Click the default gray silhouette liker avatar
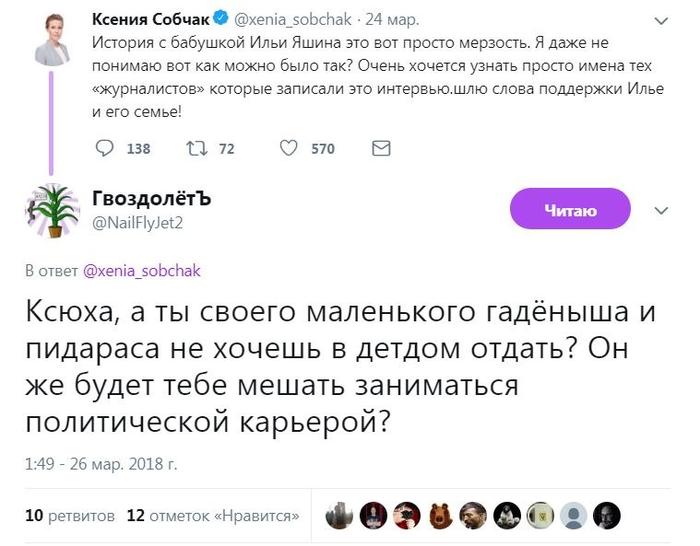Viewport: 700px width, 546px height. (574, 515)
